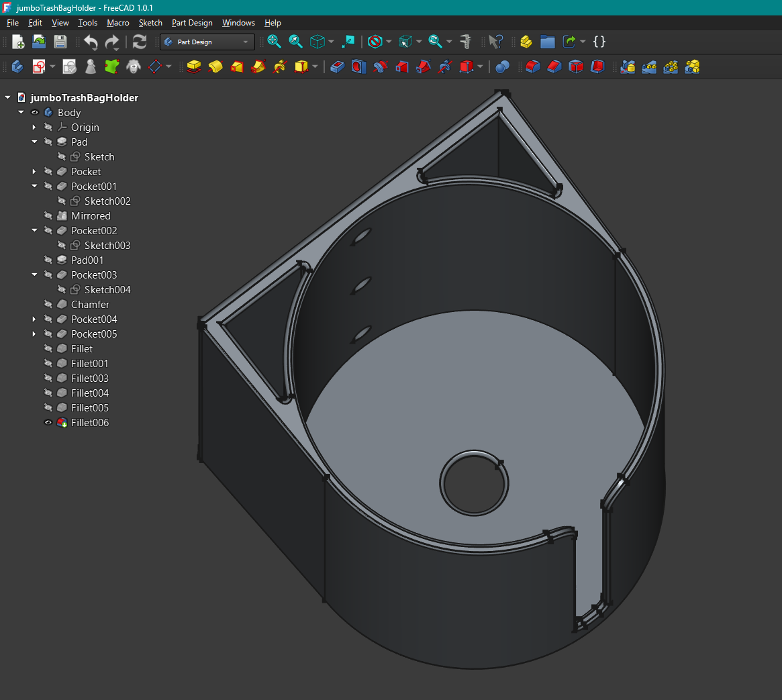Click the Save document icon

[60, 42]
